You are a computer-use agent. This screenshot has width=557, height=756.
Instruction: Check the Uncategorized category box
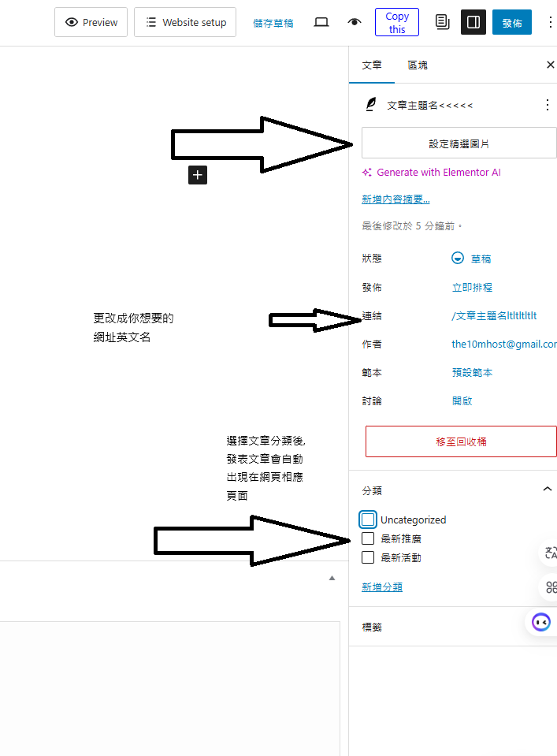[x=368, y=520]
